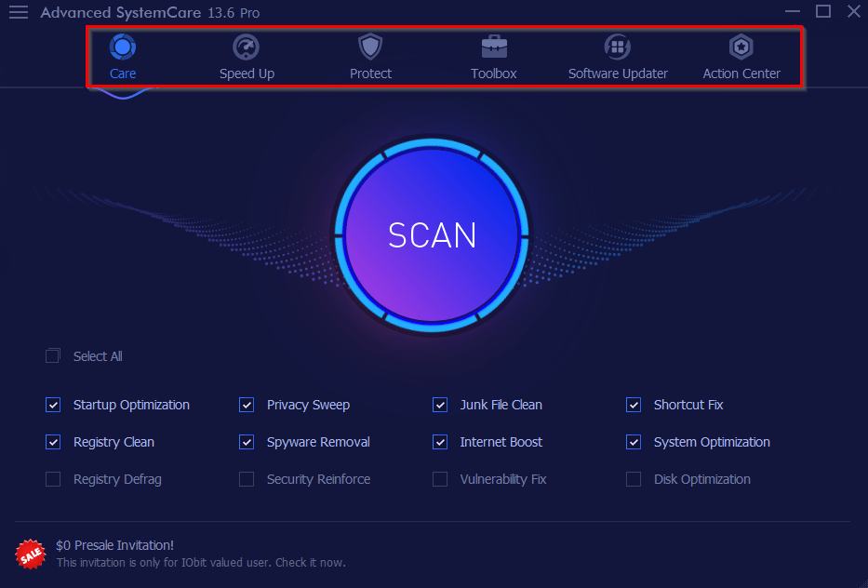Open the $0 Presale Invitation offer
868x588 pixels.
(x=114, y=545)
